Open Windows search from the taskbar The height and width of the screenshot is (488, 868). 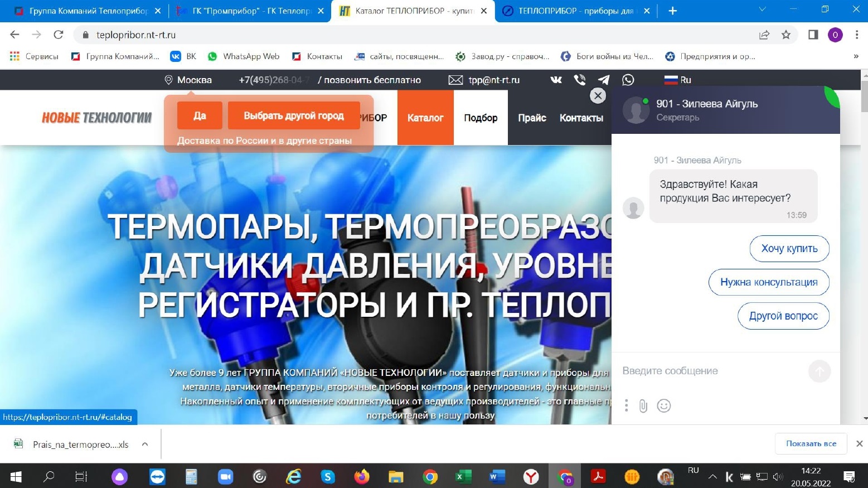point(49,476)
